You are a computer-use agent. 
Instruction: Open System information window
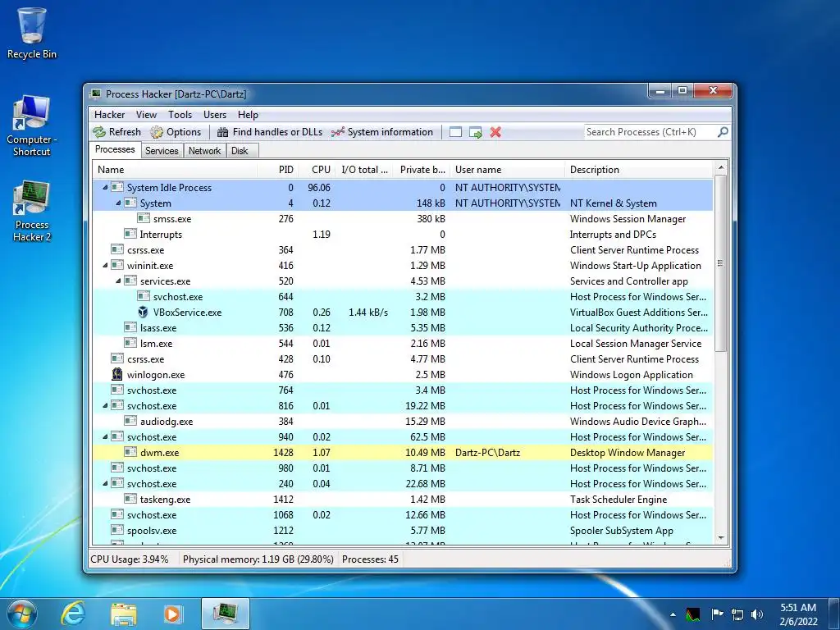click(x=382, y=132)
